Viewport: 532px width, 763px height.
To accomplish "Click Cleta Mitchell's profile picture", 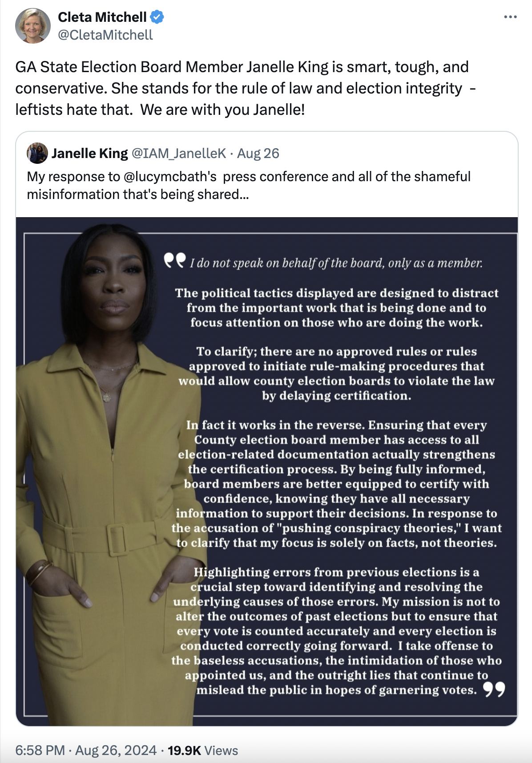I will 33,26.
